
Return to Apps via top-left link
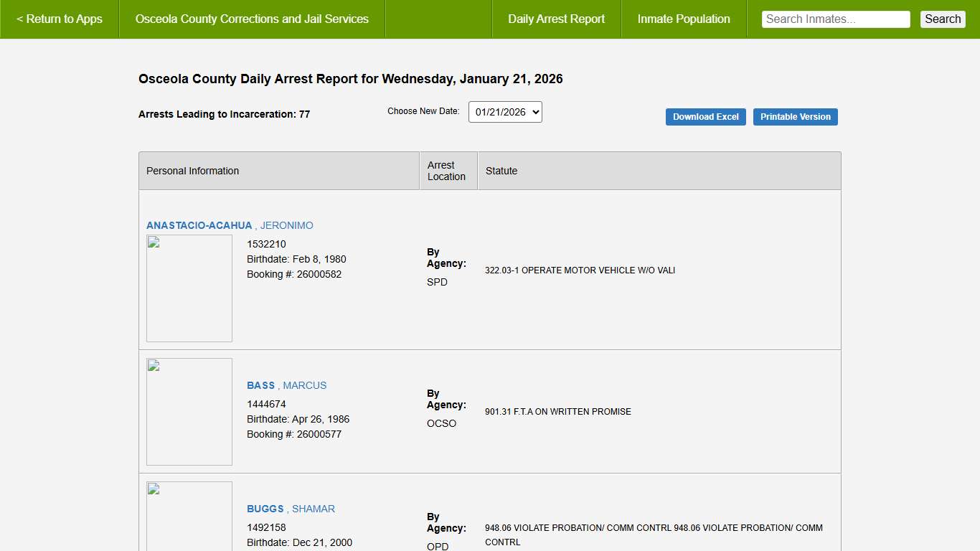60,19
